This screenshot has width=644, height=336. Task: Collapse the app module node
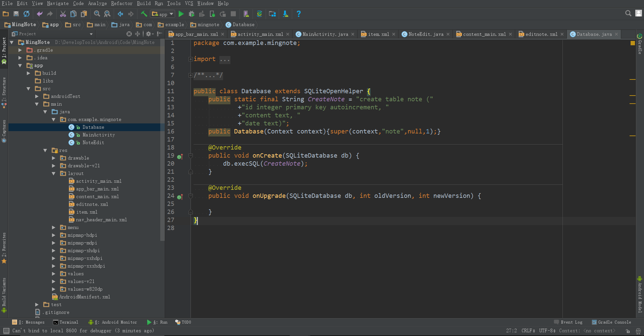(x=20, y=65)
